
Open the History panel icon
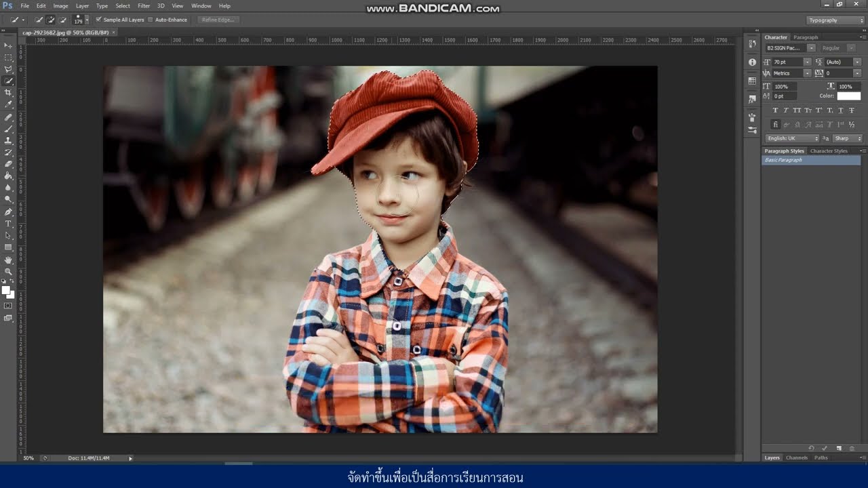pyautogui.click(x=752, y=44)
